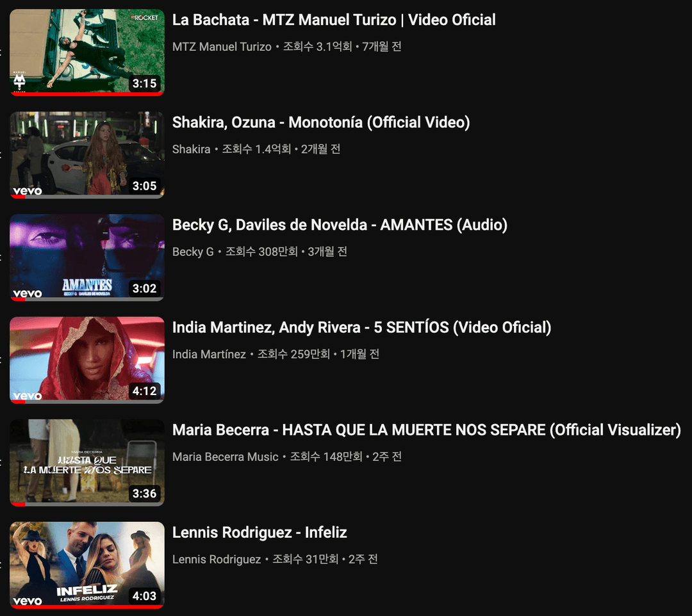Click the 3:36 duration badge
Image resolution: width=692 pixels, height=616 pixels.
[144, 494]
